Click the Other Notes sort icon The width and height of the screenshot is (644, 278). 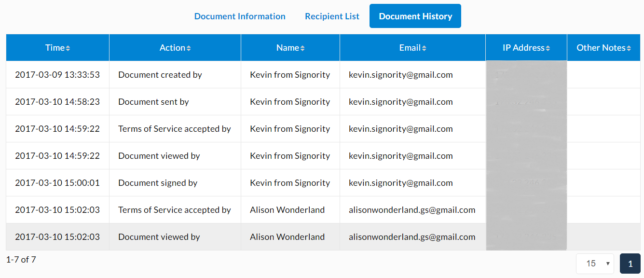pos(629,48)
